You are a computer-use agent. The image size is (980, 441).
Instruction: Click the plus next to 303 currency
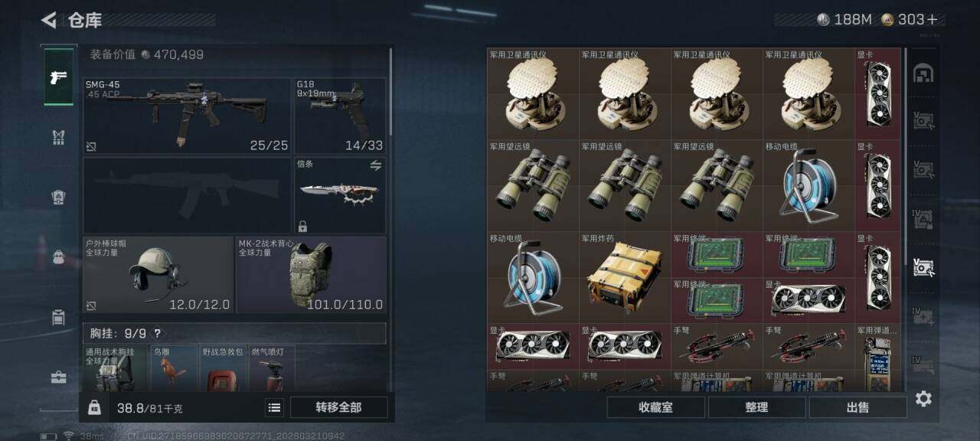click(x=932, y=20)
